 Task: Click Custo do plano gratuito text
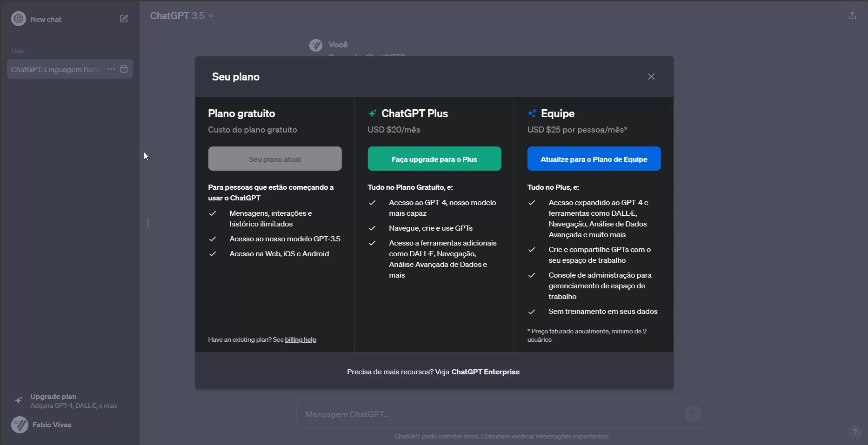point(253,130)
